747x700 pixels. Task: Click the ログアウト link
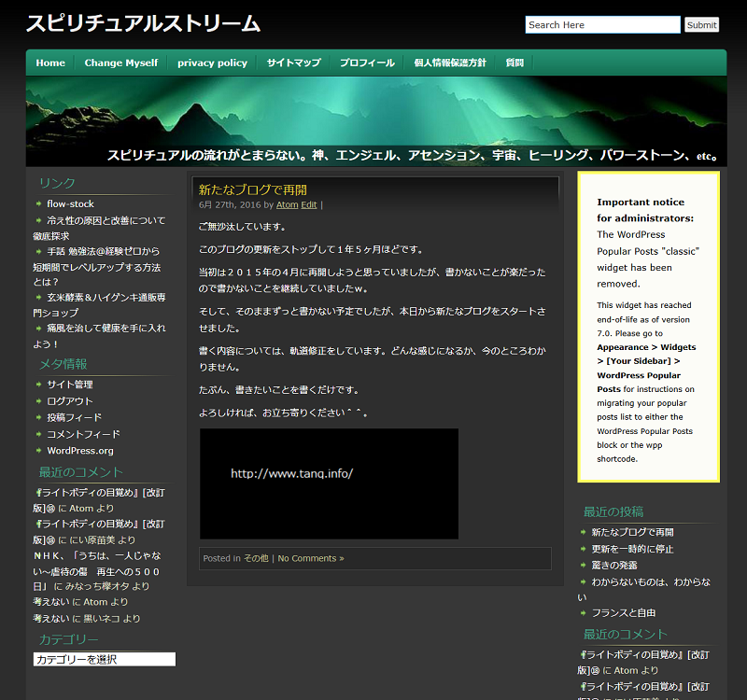69,401
